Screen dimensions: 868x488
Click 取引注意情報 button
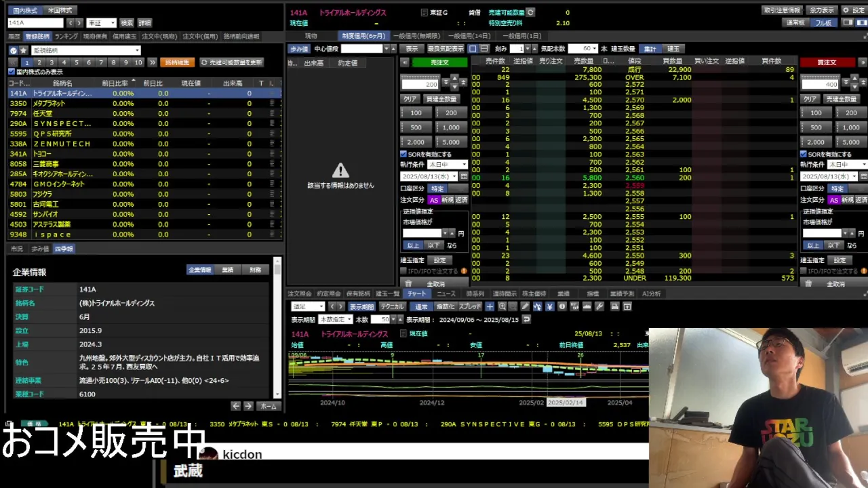coord(783,10)
